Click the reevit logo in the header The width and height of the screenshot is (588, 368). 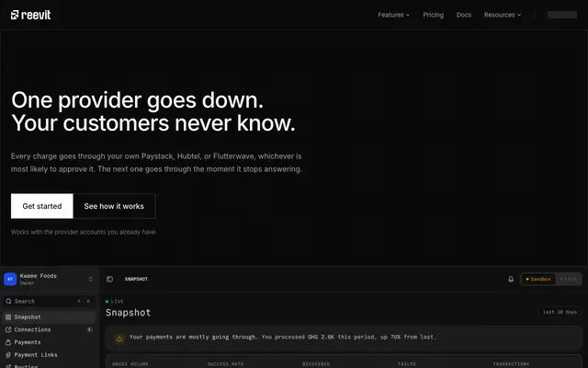(30, 15)
